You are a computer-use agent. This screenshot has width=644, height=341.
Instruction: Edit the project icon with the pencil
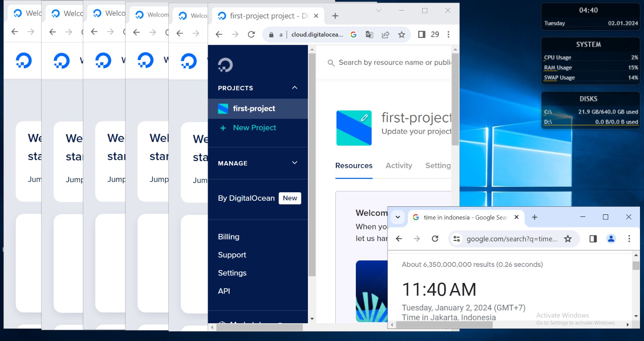point(364,118)
